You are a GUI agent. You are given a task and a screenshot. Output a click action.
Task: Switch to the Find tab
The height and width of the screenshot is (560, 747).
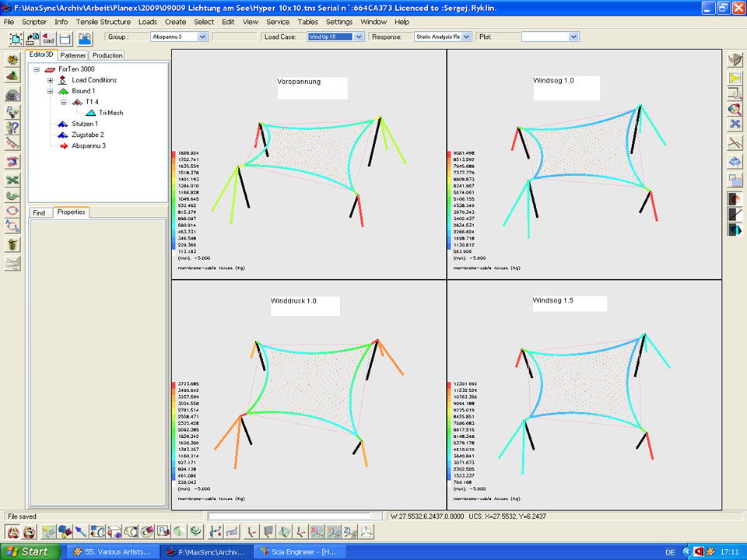39,212
